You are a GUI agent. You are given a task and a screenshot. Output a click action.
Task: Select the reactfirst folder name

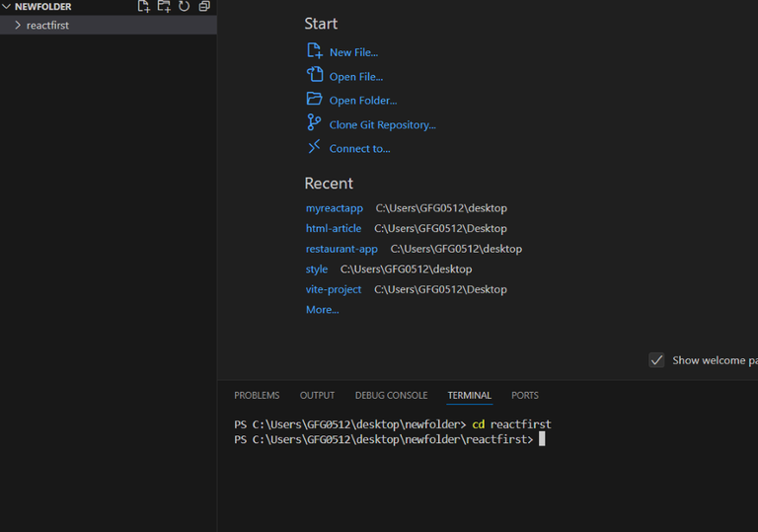point(47,25)
